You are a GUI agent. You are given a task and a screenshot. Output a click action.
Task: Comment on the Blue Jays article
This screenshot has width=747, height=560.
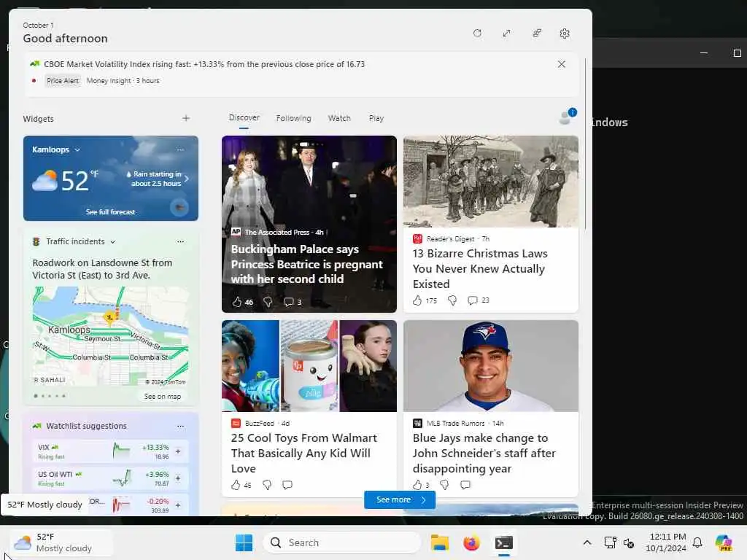point(465,485)
